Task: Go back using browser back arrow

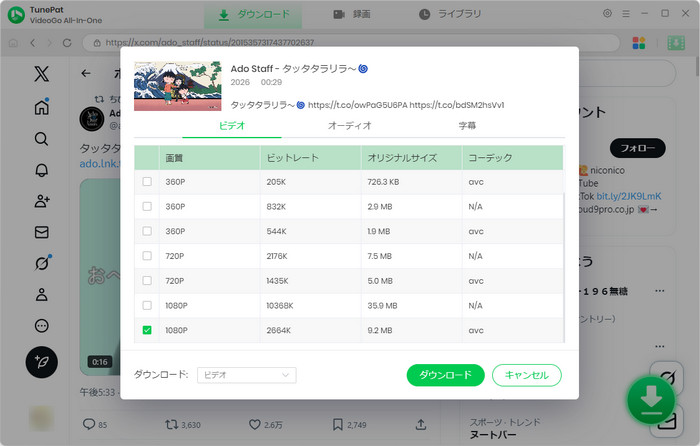Action: [33, 43]
